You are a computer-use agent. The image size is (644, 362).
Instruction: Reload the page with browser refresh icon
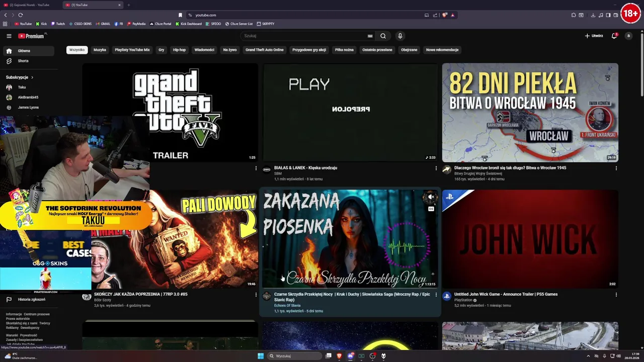(x=21, y=15)
